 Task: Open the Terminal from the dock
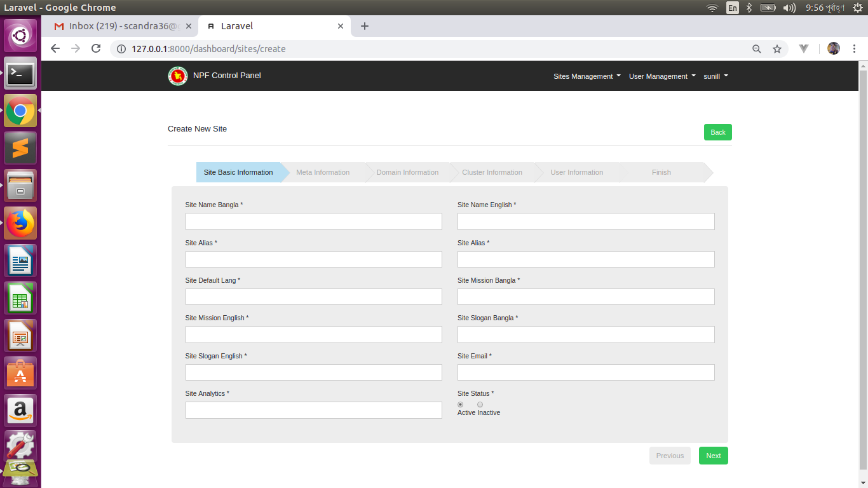click(x=20, y=74)
